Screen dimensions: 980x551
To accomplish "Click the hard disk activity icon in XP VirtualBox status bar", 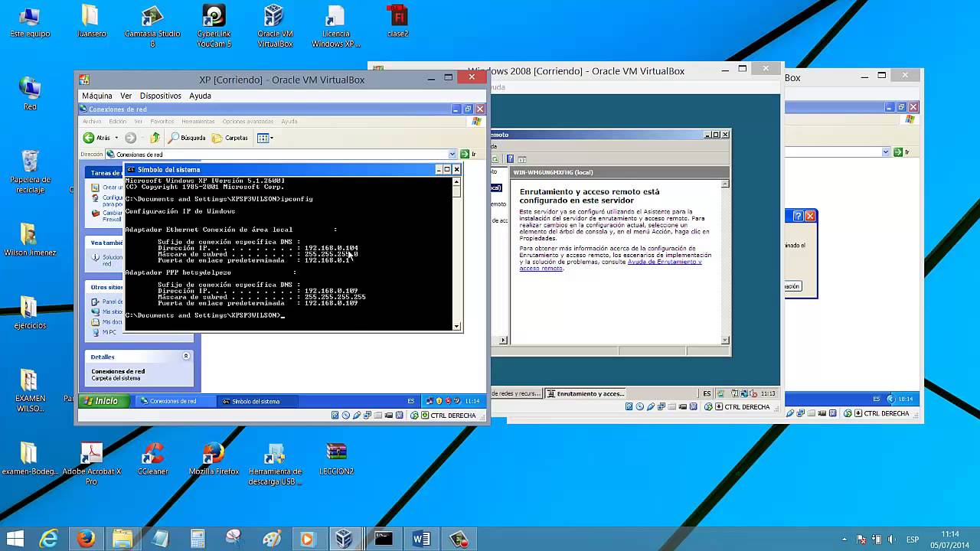I will click(335, 416).
